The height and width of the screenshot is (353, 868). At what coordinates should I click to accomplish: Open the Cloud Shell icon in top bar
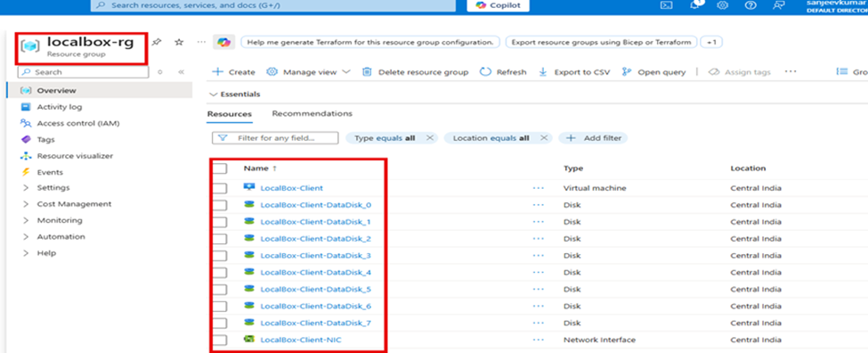(x=667, y=5)
